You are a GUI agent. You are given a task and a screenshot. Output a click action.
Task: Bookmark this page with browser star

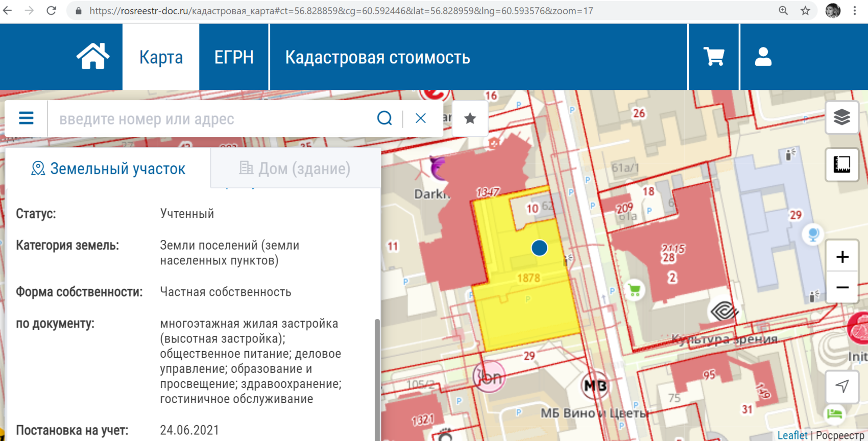click(x=805, y=11)
